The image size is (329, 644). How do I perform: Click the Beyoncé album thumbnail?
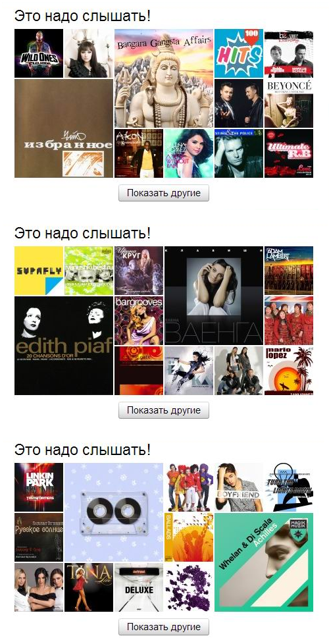(x=289, y=103)
